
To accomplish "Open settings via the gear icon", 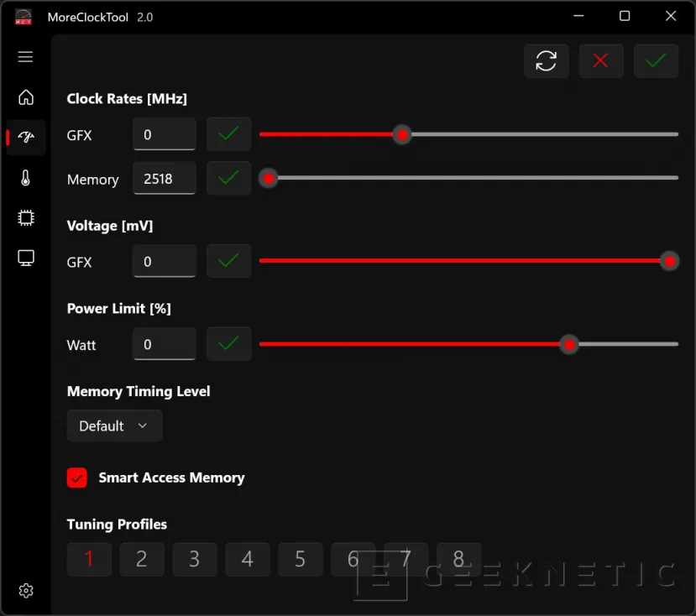I will coord(25,590).
